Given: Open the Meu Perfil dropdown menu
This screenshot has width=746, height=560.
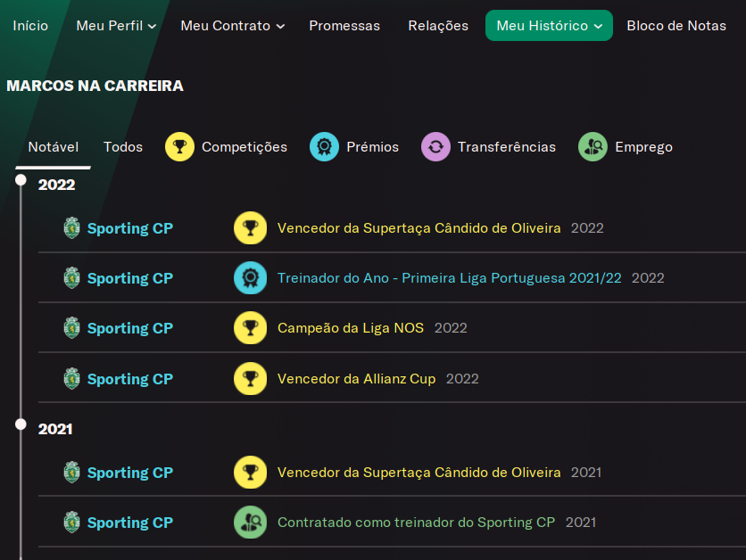Looking at the screenshot, I should [116, 26].
